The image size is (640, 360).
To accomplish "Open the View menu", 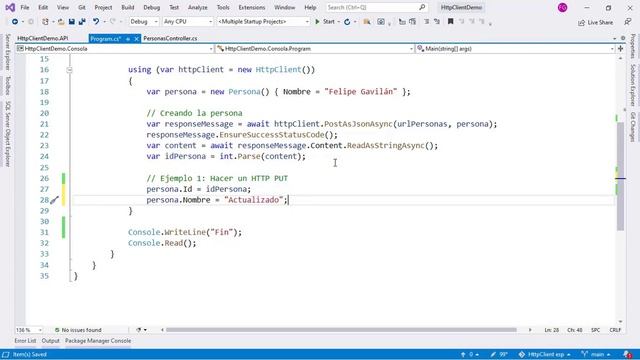I will coord(63,7).
